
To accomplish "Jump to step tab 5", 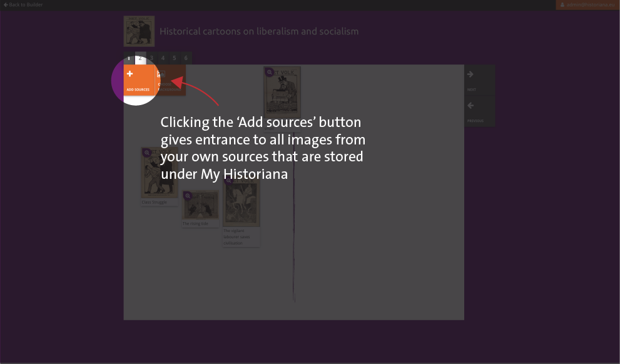I will (x=174, y=58).
